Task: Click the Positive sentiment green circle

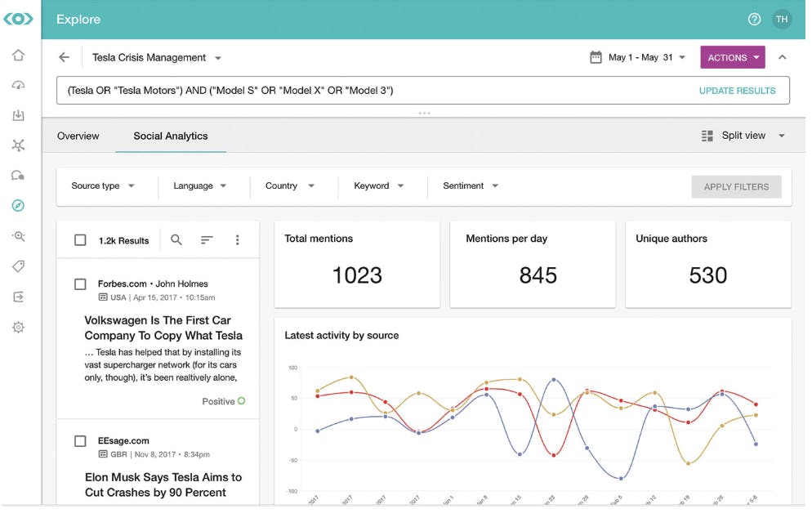Action: tap(241, 401)
